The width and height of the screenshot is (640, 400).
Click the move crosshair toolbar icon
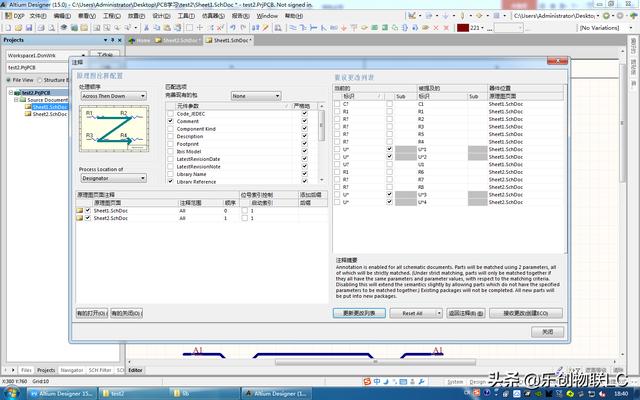pos(200,28)
